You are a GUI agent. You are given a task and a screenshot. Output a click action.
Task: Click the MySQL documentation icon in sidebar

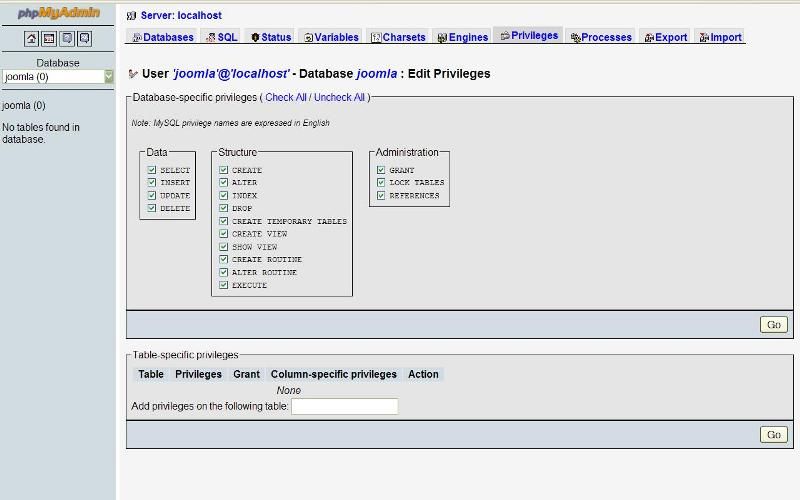84,38
